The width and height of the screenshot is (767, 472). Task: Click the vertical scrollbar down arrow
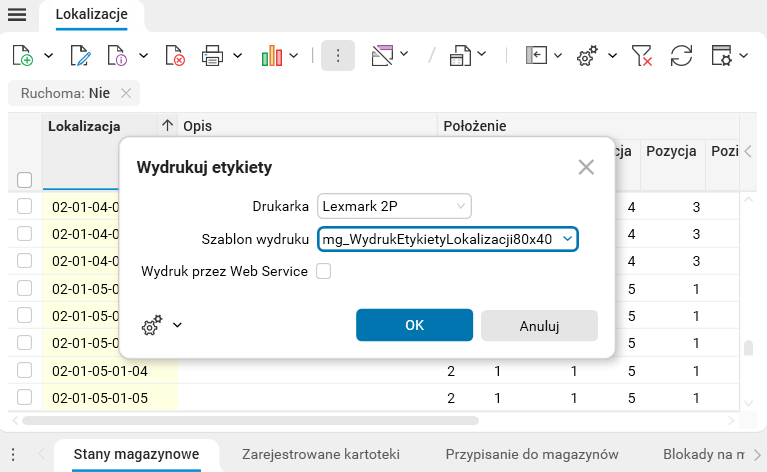tap(748, 404)
